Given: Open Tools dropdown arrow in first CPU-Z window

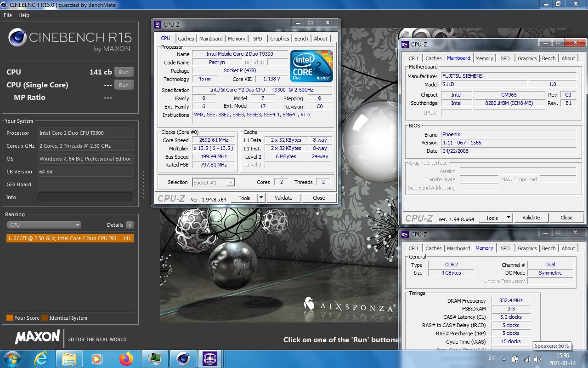Looking at the screenshot, I should click(x=261, y=198).
